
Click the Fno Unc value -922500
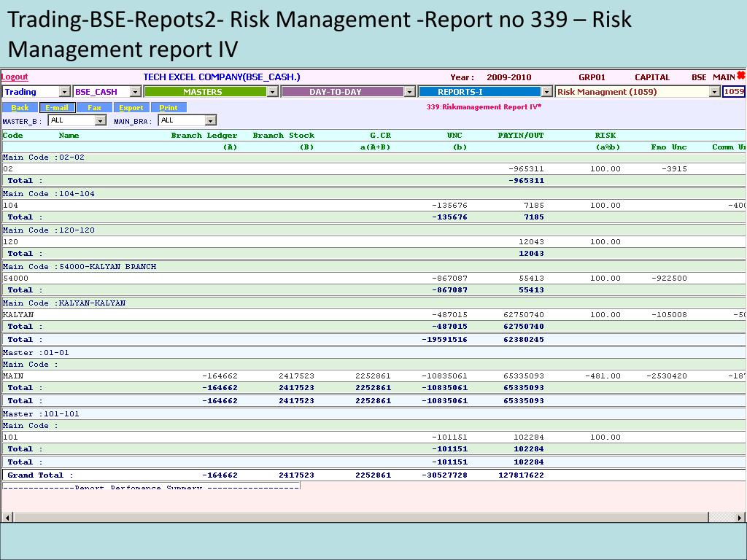click(x=669, y=278)
